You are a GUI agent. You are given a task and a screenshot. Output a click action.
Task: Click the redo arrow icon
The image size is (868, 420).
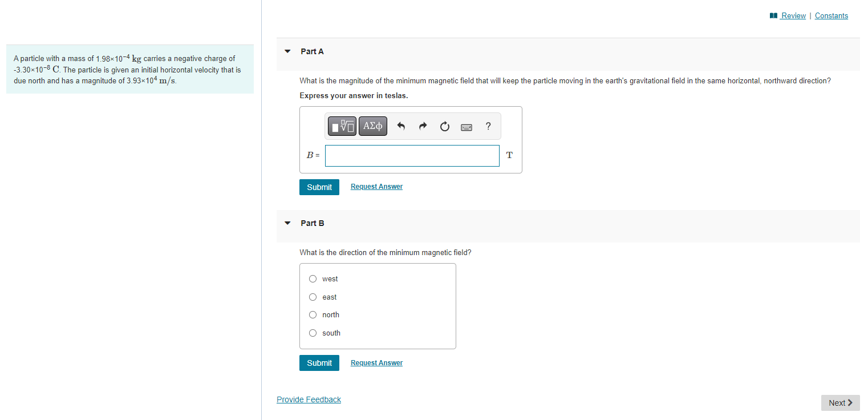point(423,127)
